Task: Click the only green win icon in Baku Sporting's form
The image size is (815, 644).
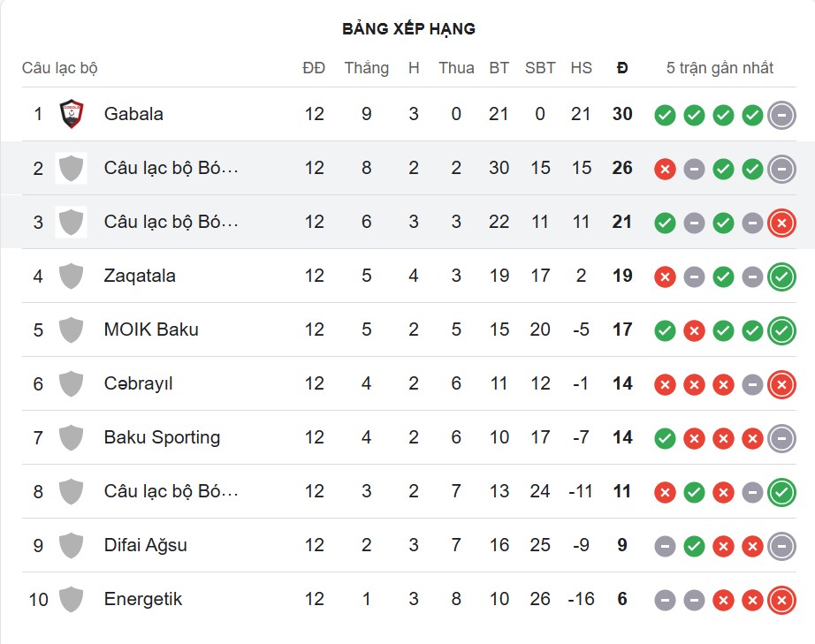Action: click(x=665, y=438)
